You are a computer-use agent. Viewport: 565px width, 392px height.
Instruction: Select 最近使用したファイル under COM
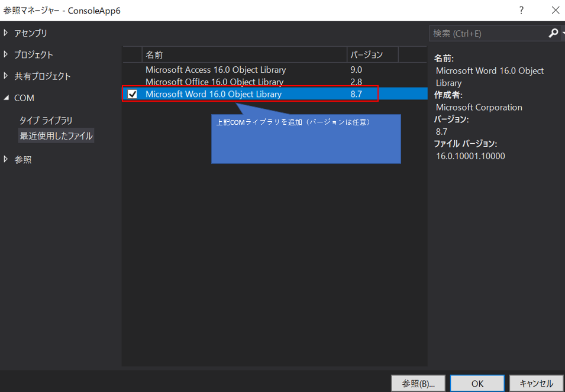56,136
